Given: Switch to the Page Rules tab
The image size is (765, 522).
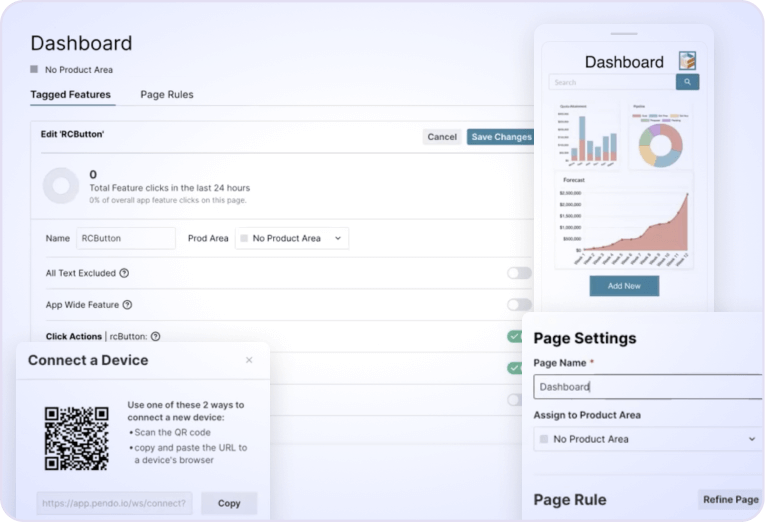Looking at the screenshot, I should point(167,95).
